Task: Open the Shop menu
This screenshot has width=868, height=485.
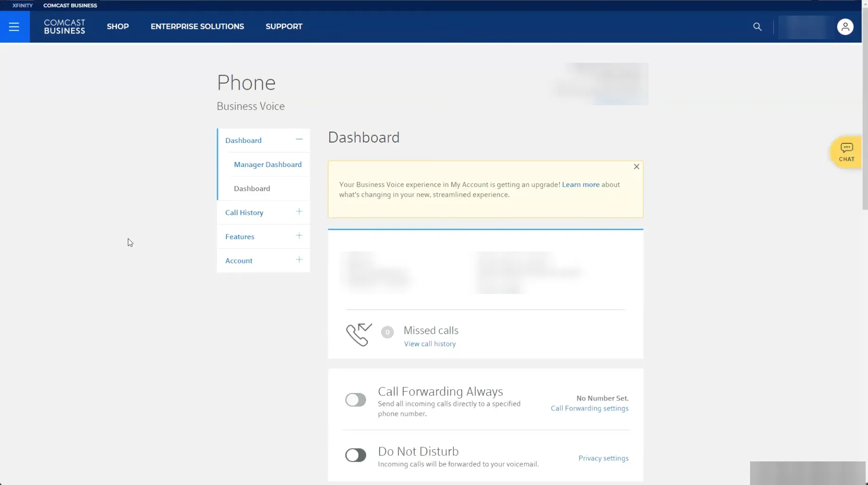Action: click(118, 27)
